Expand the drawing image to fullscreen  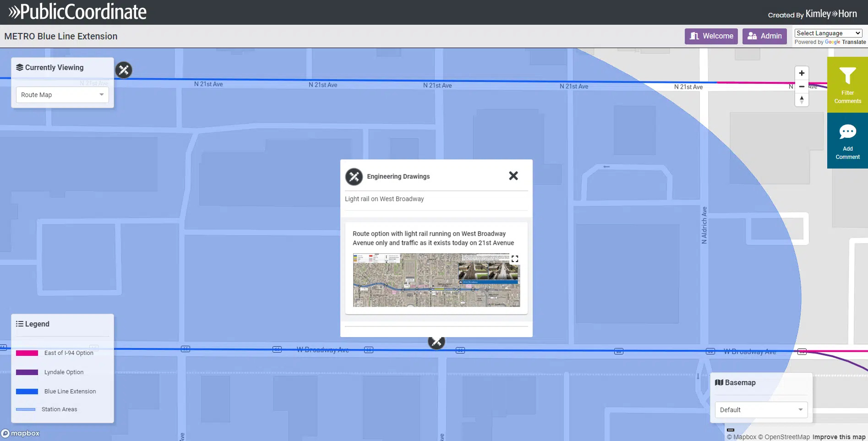coord(515,259)
